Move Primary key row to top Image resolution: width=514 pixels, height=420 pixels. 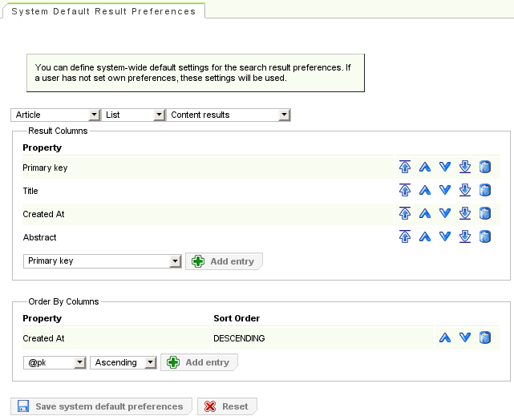coord(405,168)
